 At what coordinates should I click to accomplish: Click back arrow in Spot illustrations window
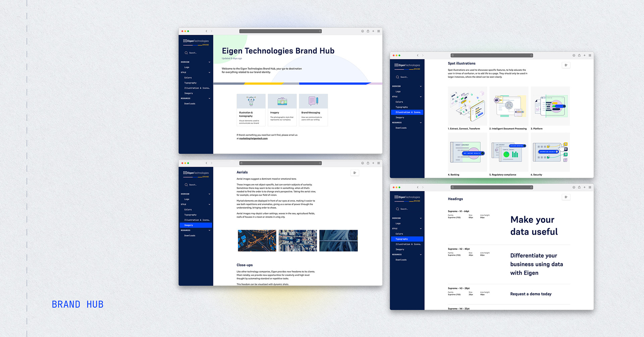pos(418,55)
